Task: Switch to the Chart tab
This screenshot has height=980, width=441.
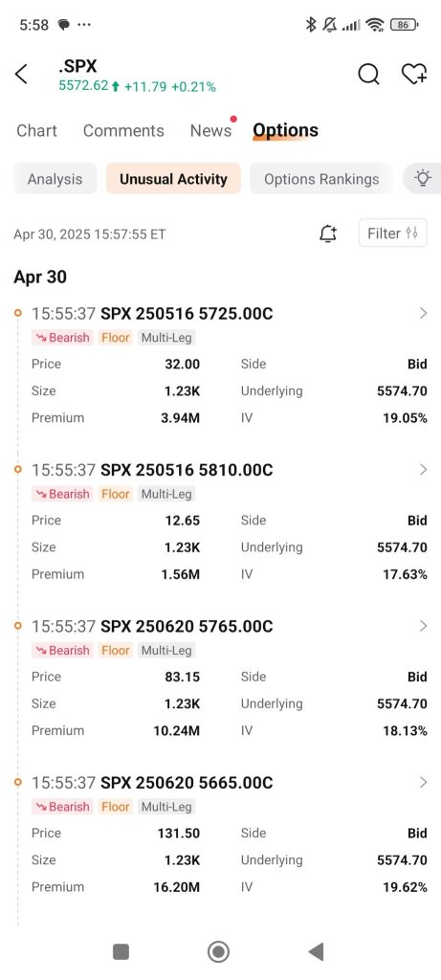Action: click(x=37, y=130)
